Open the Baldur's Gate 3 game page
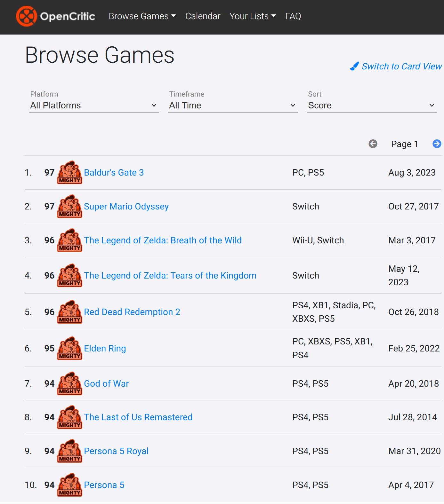The image size is (444, 504). [x=114, y=172]
